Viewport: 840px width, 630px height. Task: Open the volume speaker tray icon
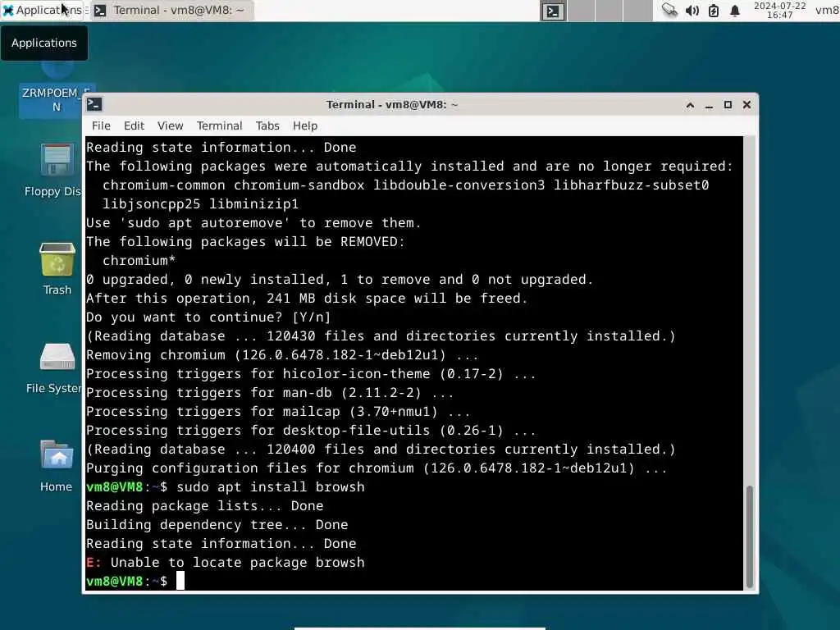(x=692, y=10)
